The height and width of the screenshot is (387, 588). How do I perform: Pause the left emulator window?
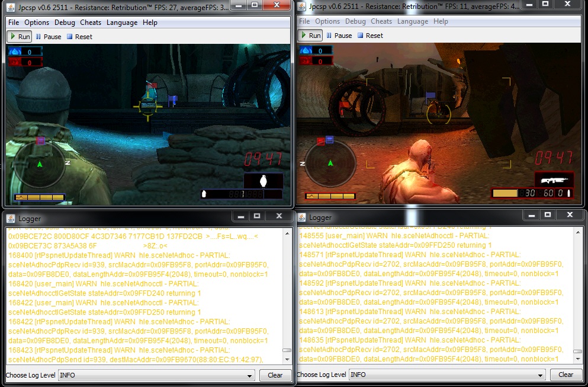tap(48, 37)
